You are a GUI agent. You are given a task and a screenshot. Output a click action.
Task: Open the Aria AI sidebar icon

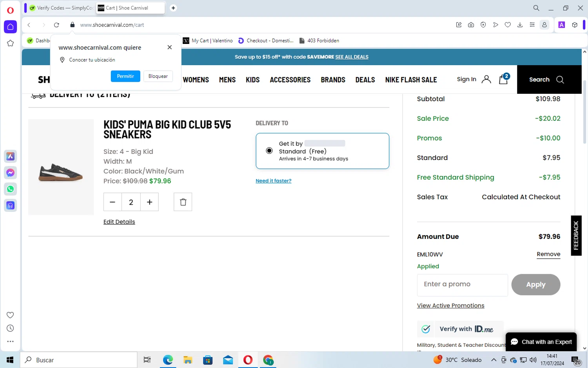point(11,157)
